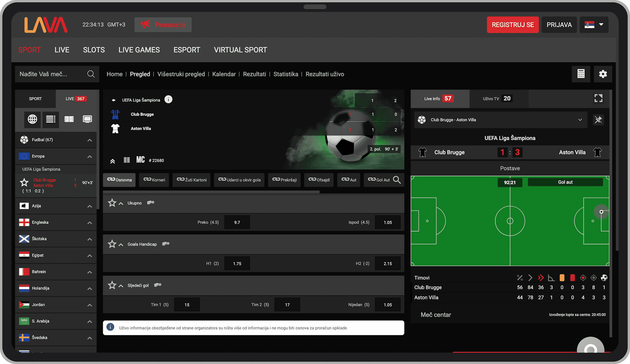This screenshot has width=630, height=364.
Task: Open the ESPORT menu
Action: point(187,50)
